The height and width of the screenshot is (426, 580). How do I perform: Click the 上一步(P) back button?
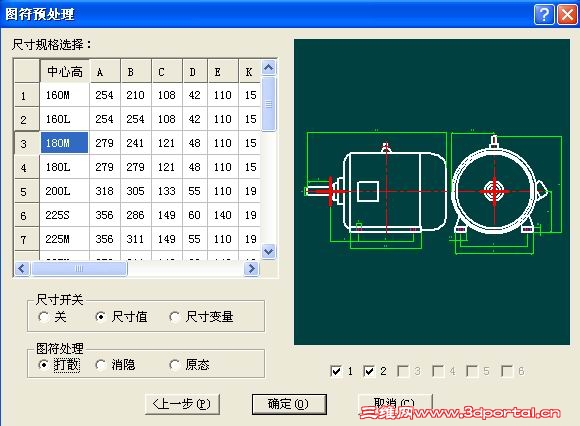tap(182, 404)
